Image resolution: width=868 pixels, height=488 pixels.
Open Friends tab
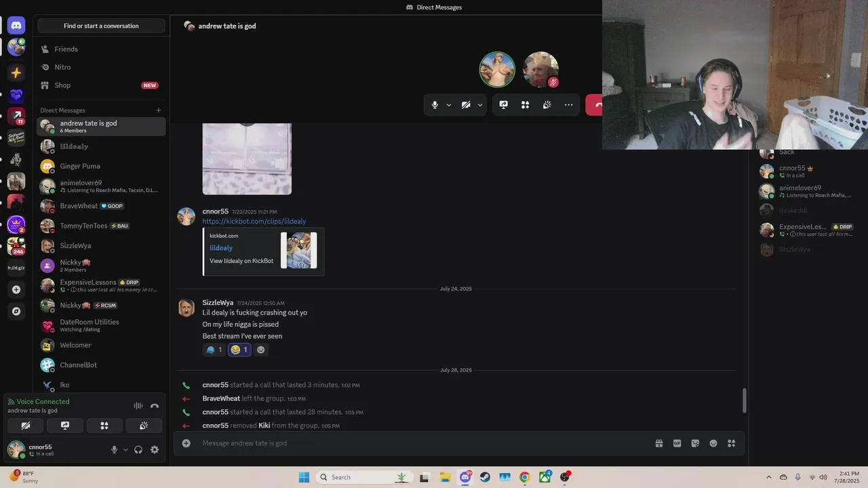pos(101,49)
